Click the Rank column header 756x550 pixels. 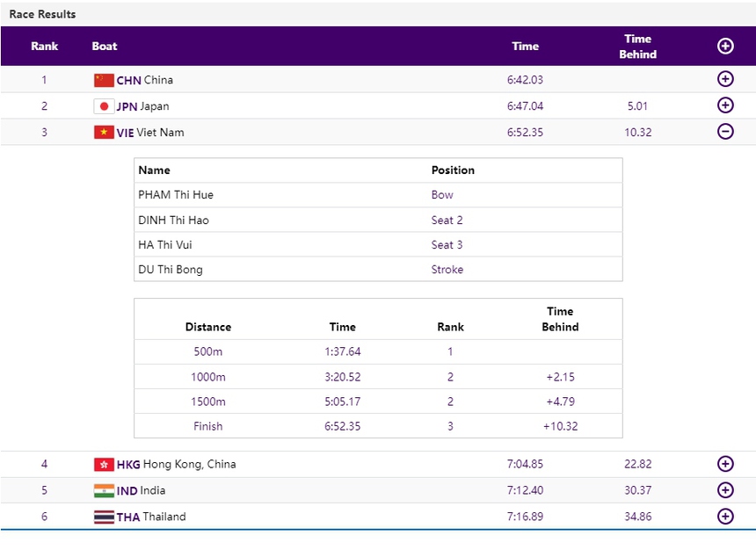[45, 46]
